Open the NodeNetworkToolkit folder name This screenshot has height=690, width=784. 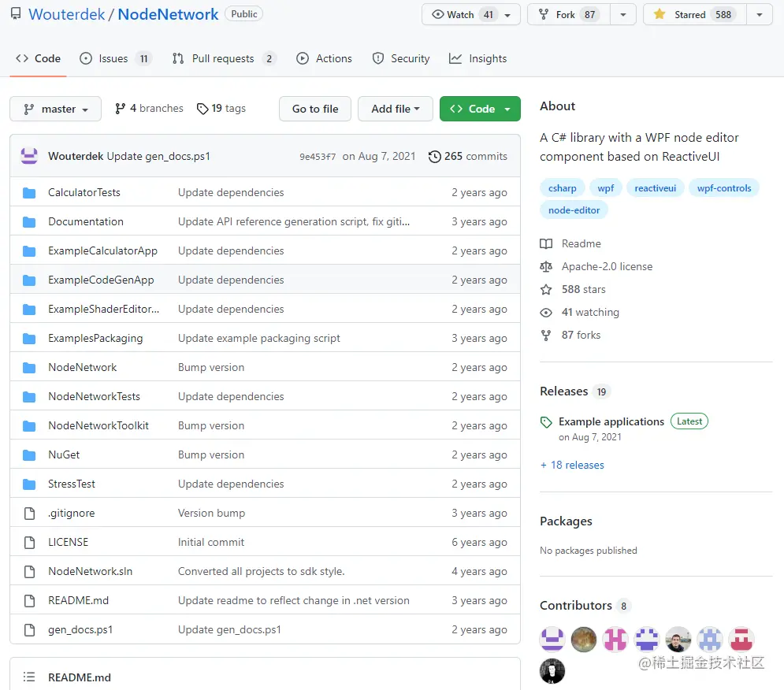[x=98, y=425]
